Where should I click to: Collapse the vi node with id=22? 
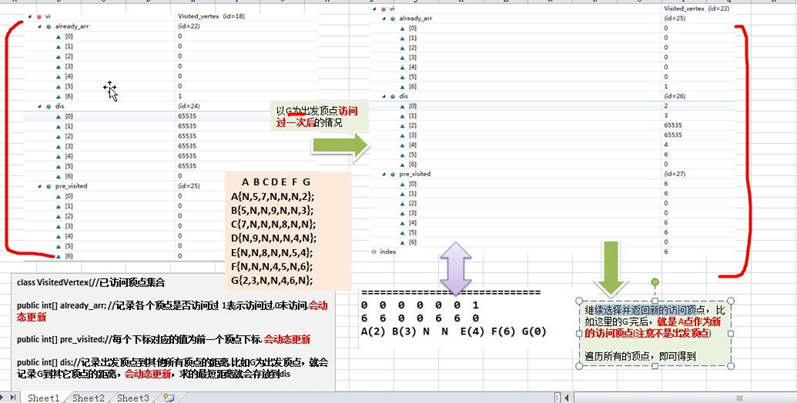point(375,9)
